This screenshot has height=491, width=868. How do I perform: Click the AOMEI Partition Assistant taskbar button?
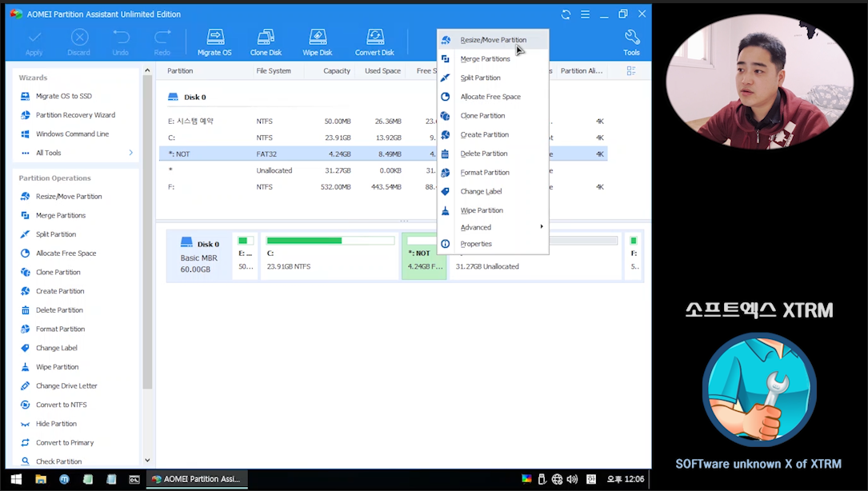click(197, 479)
